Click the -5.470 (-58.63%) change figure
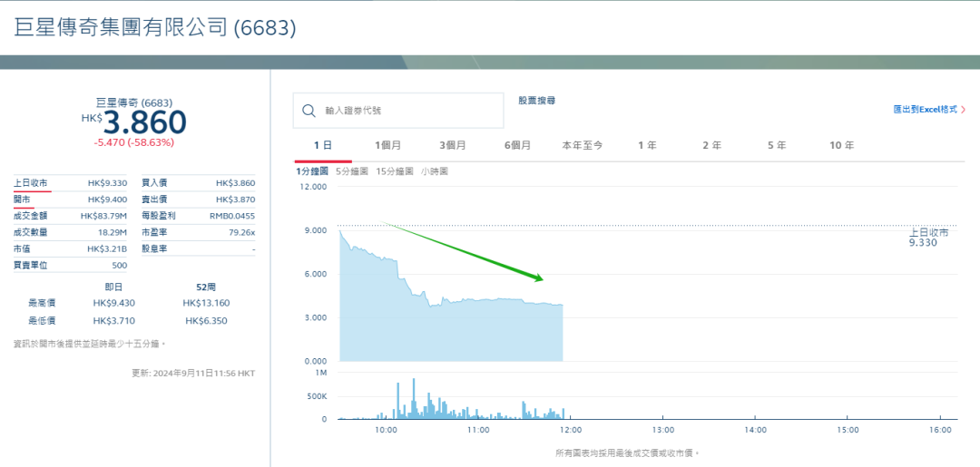The width and height of the screenshot is (980, 467). pos(133,142)
